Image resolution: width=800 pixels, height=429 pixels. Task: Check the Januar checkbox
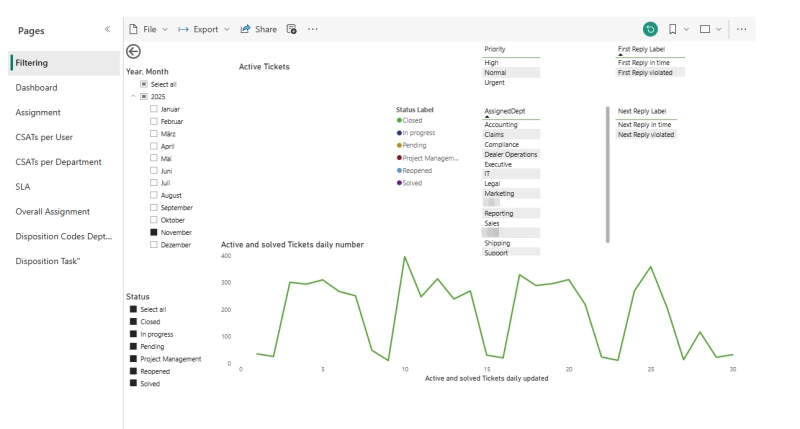point(154,109)
